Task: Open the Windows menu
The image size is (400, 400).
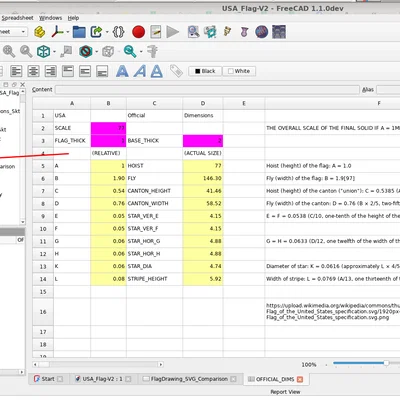Action: pos(50,18)
